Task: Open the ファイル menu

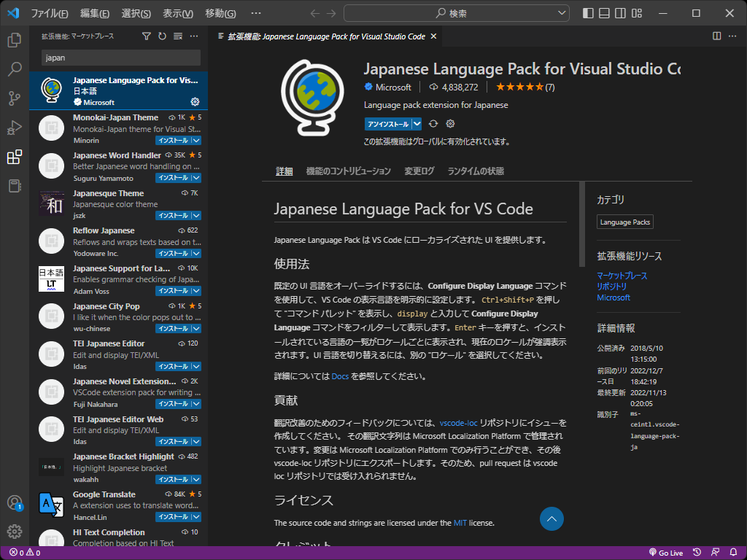Action: pyautogui.click(x=50, y=13)
